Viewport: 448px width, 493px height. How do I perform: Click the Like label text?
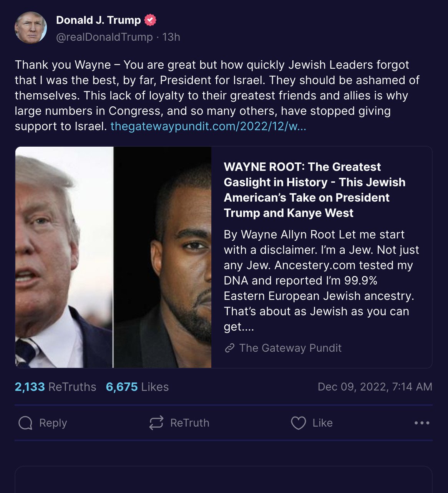323,423
